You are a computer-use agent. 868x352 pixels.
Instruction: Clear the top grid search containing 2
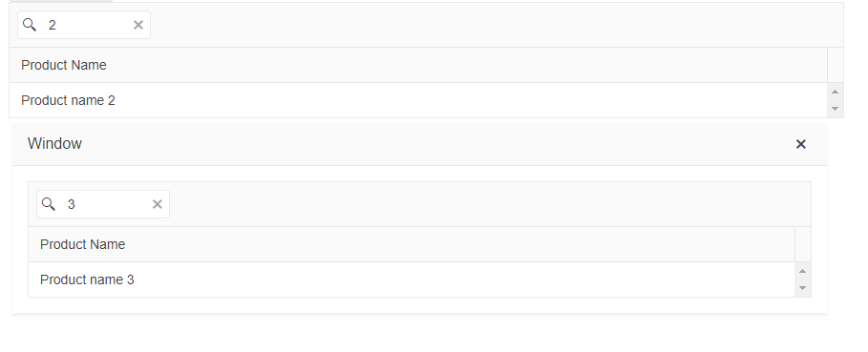click(x=138, y=25)
